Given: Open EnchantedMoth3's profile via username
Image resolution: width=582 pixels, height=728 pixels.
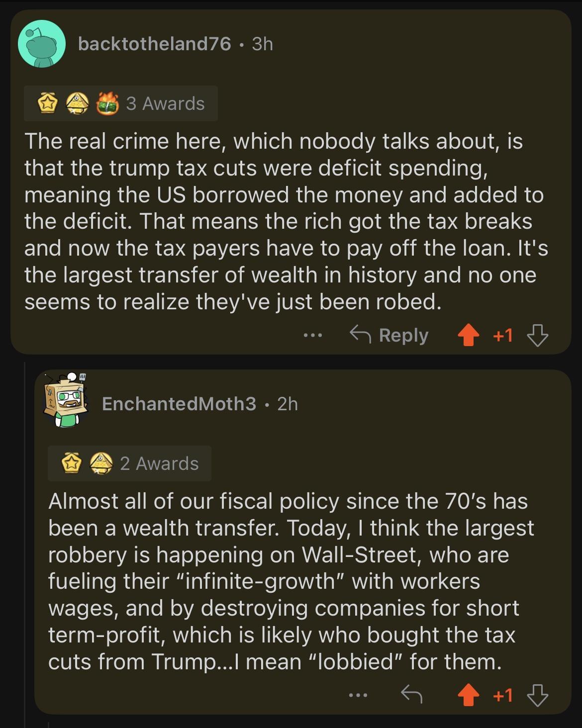Looking at the screenshot, I should click(177, 404).
